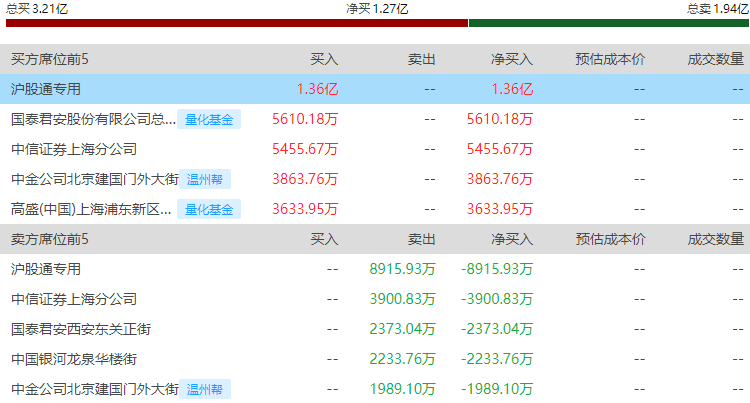Select the 卖方席位前5 header
This screenshot has height=403, width=750.
[50, 239]
